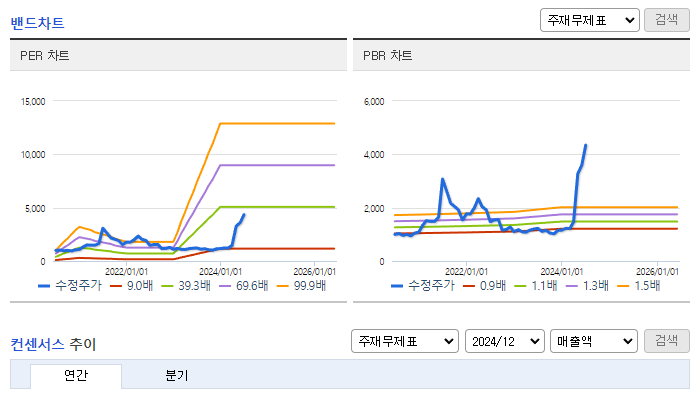Click the 검색 button next to 밴드차트 dropdown

click(x=667, y=20)
